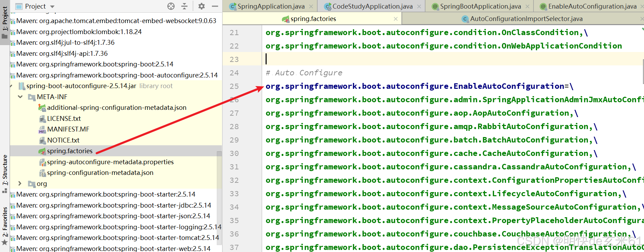Screen dimensions: 644x252
Task: Click the AutoConfigurationImportSelector.java class icon
Action: 465,19
